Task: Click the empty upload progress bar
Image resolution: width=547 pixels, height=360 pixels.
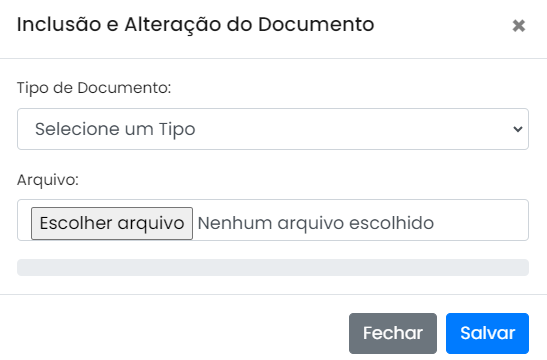Action: (273, 268)
